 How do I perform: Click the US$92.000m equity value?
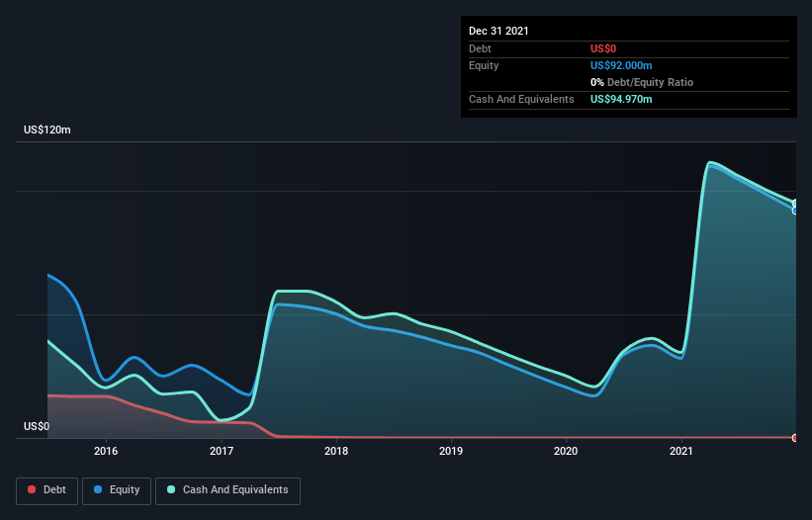pos(621,65)
